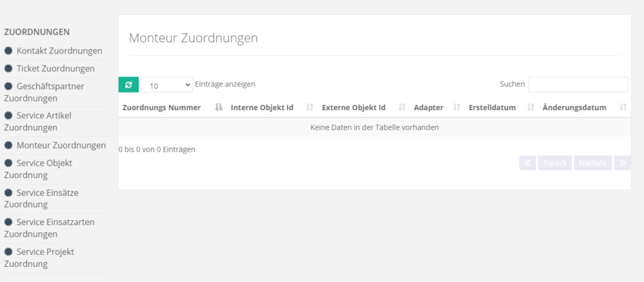Click sort arrows in Adapter column
Screen dimensions: 644x282
pos(457,108)
